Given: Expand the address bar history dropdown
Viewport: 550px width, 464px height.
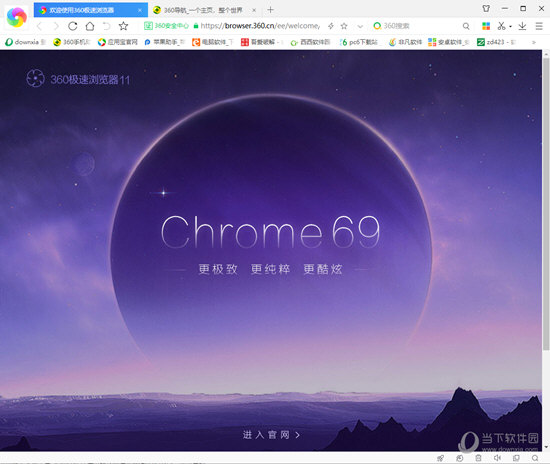Looking at the screenshot, I should [x=360, y=26].
